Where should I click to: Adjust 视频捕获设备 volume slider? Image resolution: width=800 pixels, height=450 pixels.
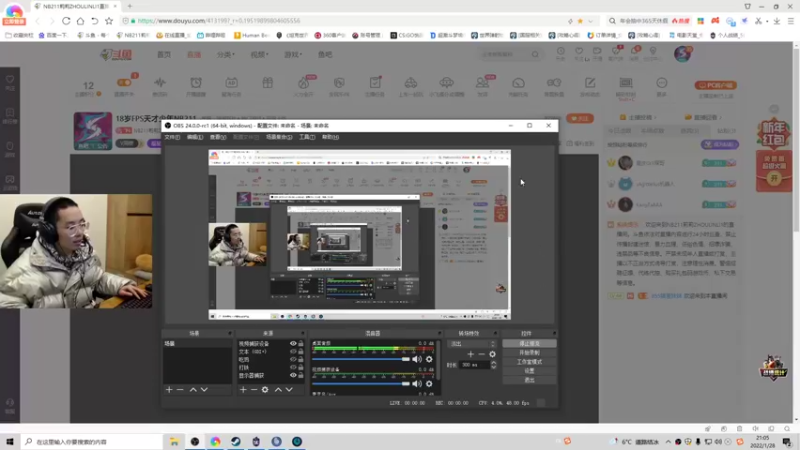click(x=361, y=384)
